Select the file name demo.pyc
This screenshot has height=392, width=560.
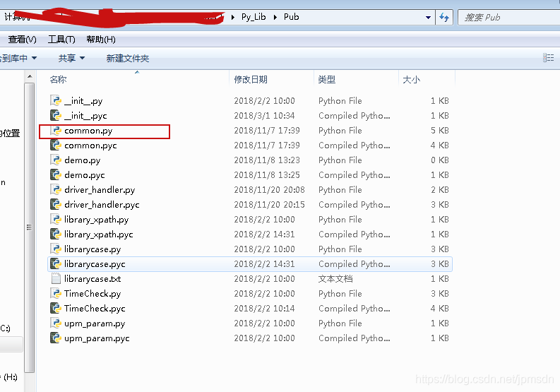click(84, 175)
